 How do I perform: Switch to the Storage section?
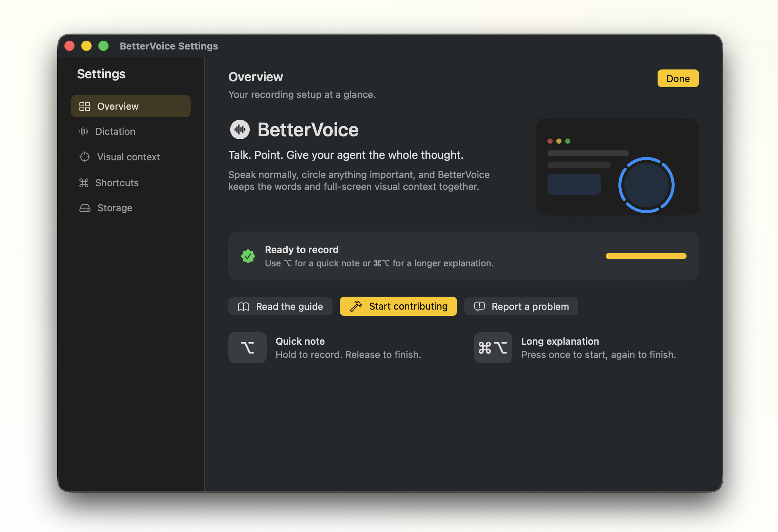coord(131,208)
